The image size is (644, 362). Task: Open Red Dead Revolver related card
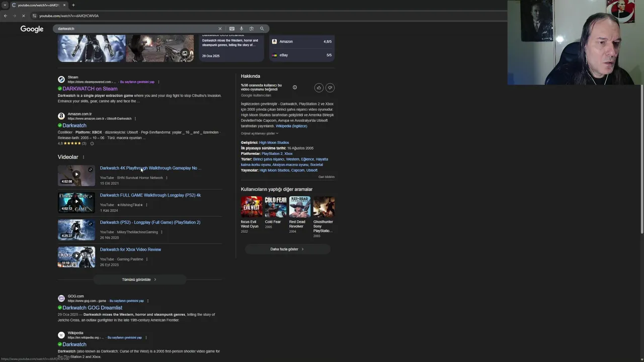299,215
